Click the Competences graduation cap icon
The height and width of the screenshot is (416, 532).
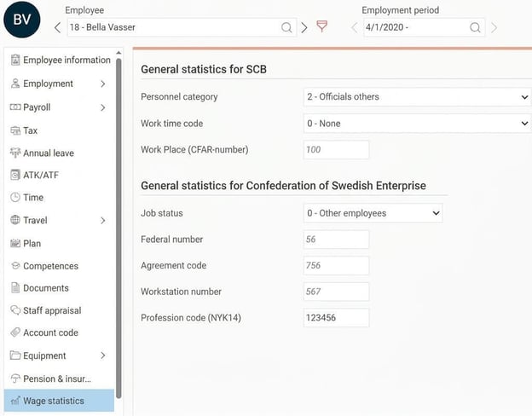click(x=15, y=265)
